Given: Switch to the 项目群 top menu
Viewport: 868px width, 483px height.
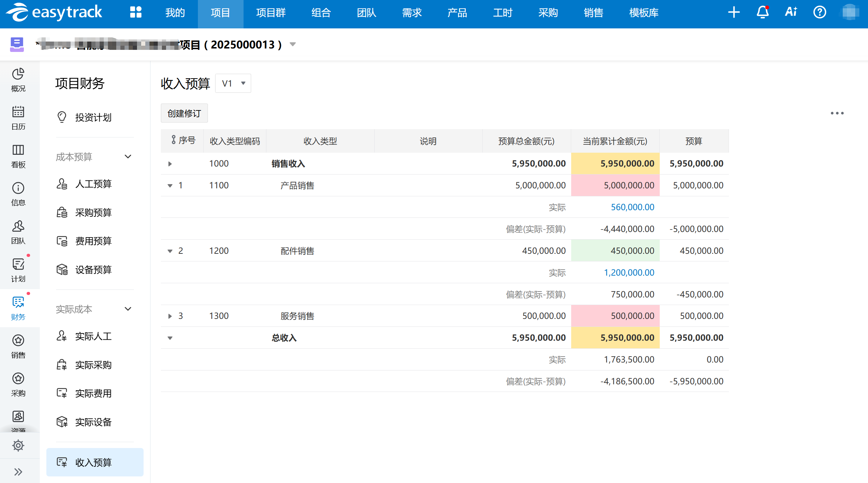Looking at the screenshot, I should (271, 13).
